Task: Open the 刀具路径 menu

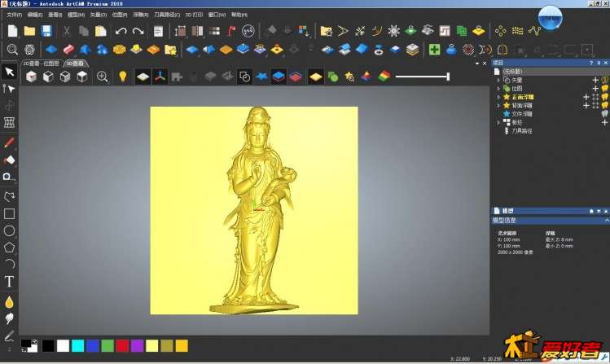Action: pos(167,15)
